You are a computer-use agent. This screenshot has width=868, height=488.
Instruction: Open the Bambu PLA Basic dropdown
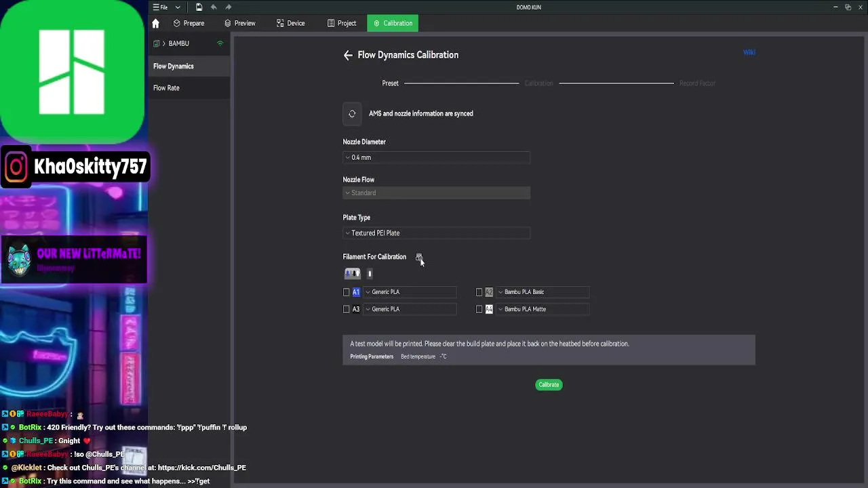543,292
